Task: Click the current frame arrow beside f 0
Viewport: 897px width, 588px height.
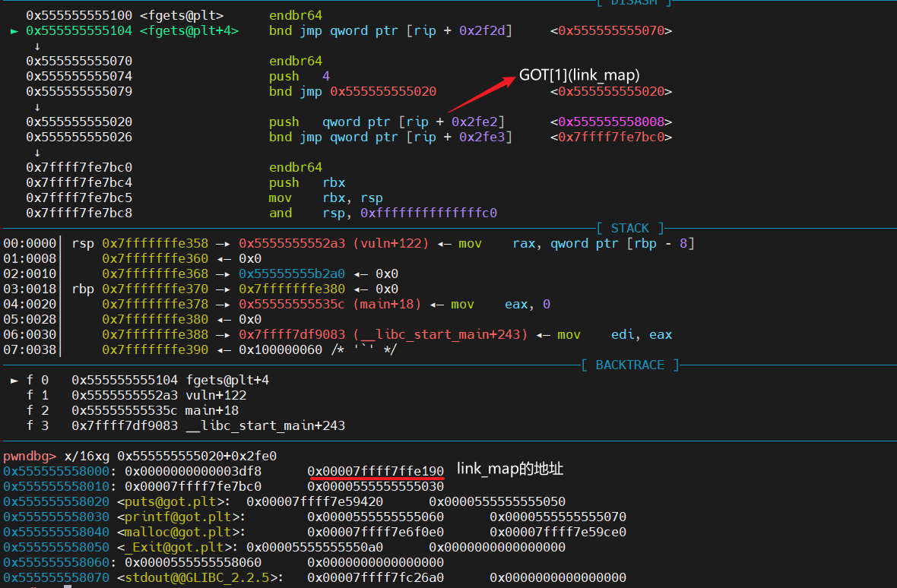Action: [x=15, y=380]
